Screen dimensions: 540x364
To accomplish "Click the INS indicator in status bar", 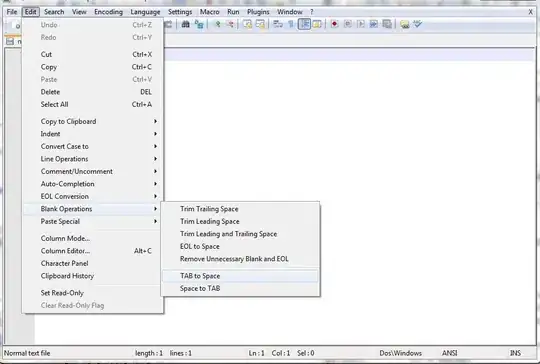I will click(515, 353).
